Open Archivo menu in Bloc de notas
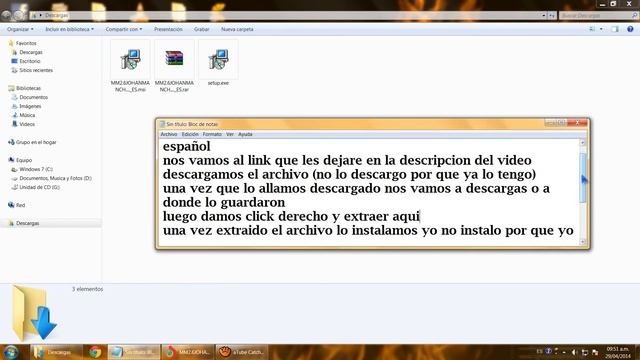640x360 pixels. pyautogui.click(x=169, y=134)
